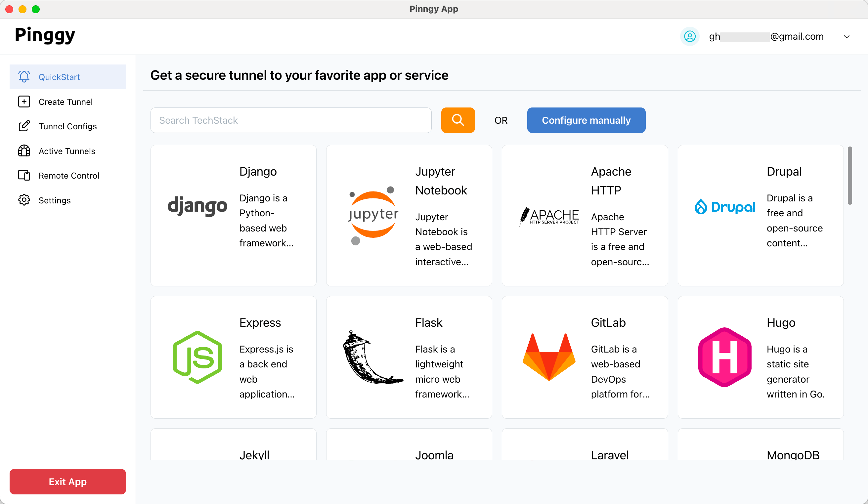
Task: Click the Jupyter Notebook description text
Action: point(444,239)
